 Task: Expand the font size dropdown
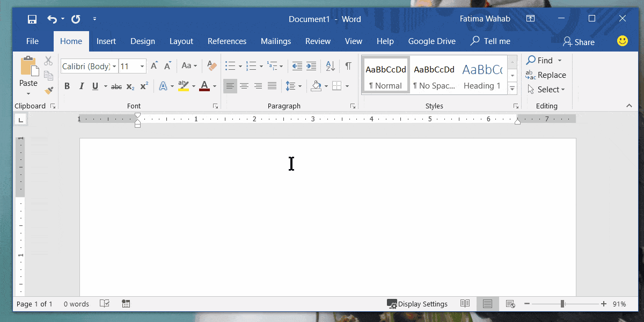pyautogui.click(x=142, y=67)
